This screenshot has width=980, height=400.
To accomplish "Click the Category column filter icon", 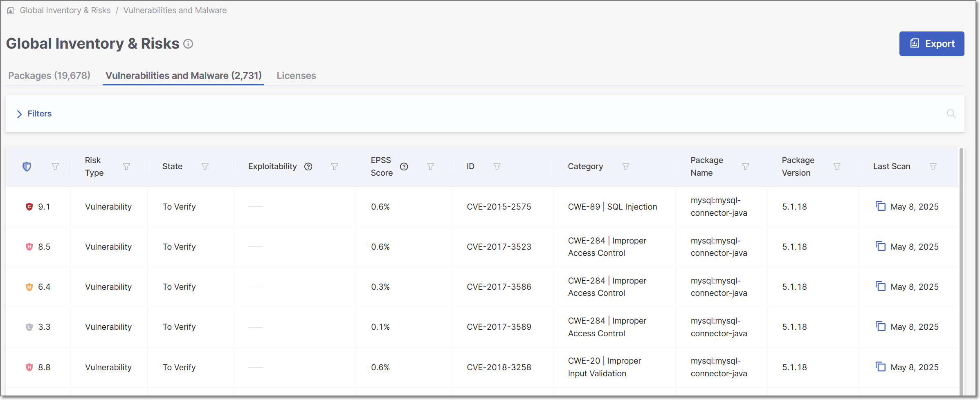I will pyautogui.click(x=626, y=166).
